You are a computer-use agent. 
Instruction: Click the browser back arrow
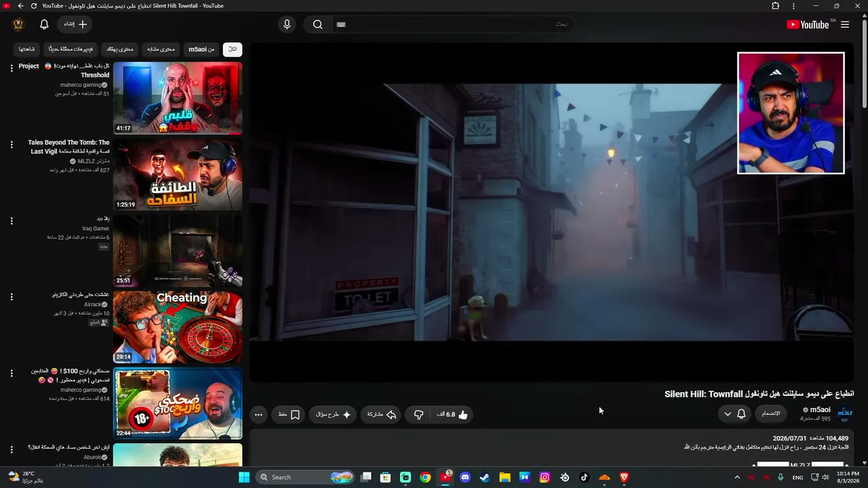click(20, 6)
